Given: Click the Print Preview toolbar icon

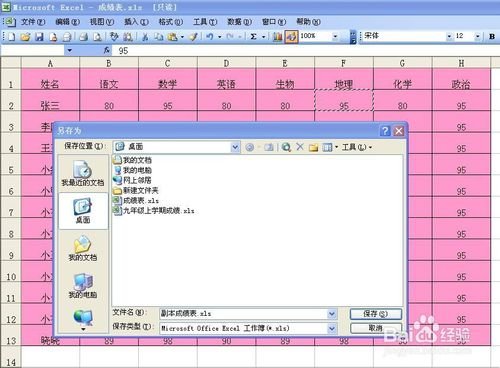Looking at the screenshot, I should 97,37.
